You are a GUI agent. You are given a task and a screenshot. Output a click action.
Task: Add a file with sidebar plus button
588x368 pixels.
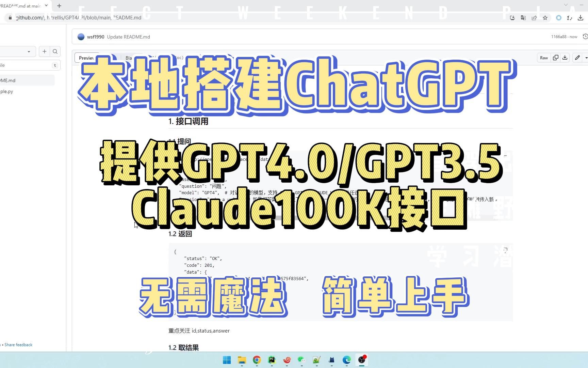[44, 51]
